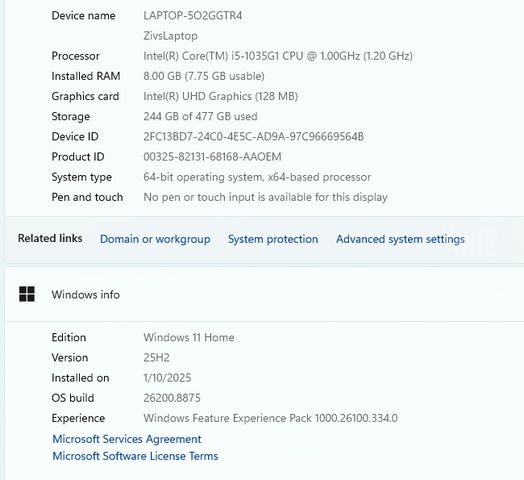Image resolution: width=524 pixels, height=480 pixels.
Task: Click the Graphics card value Intel UHD Graphics
Action: pos(221,96)
